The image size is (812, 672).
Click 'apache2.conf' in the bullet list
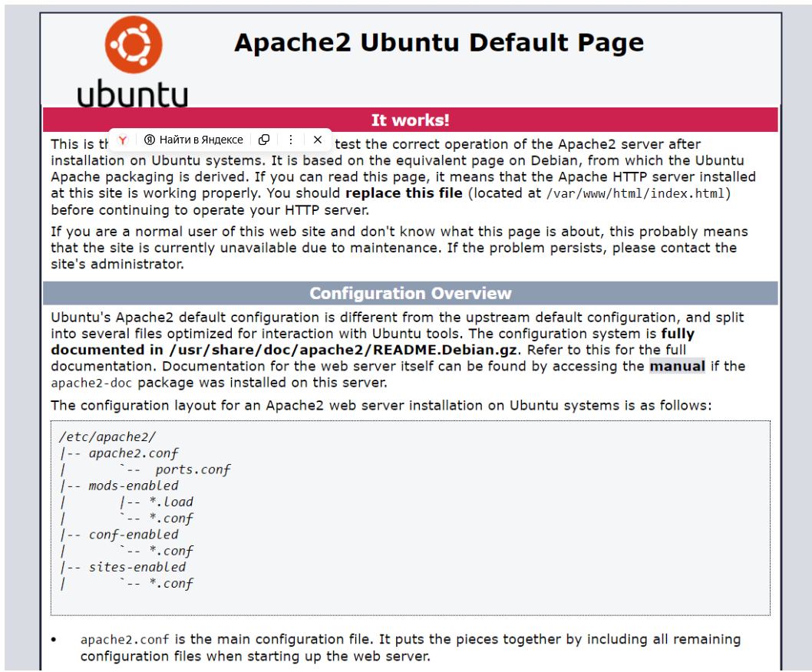click(125, 640)
